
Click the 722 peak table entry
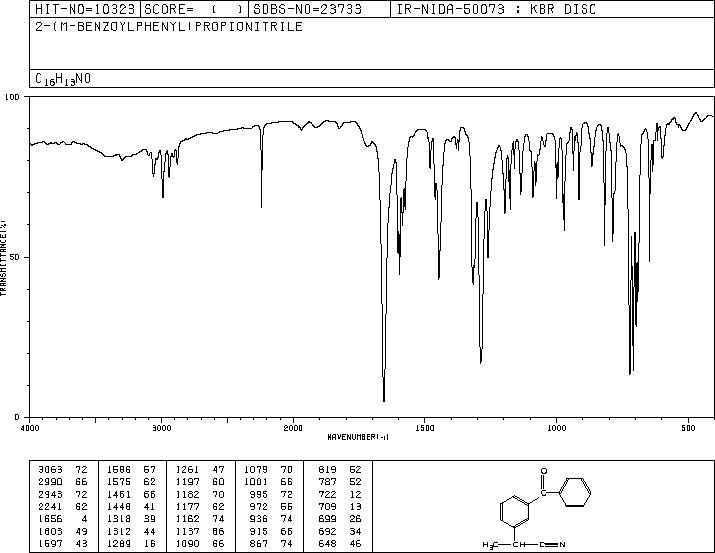[327, 494]
